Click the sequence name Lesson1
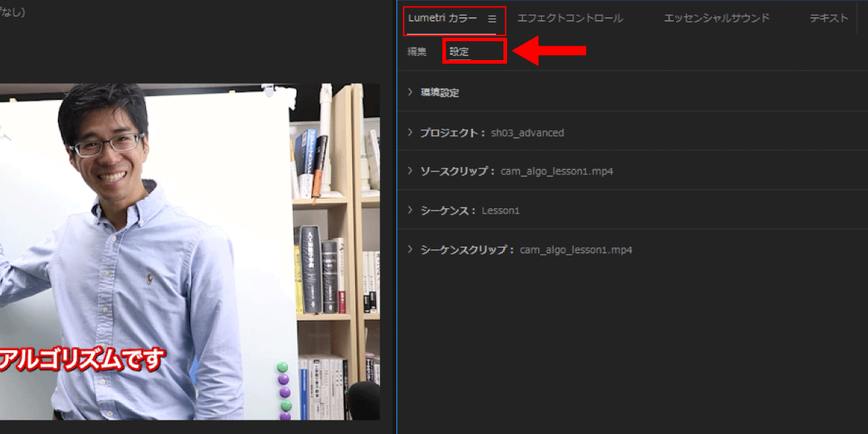This screenshot has height=434, width=868. [501, 211]
